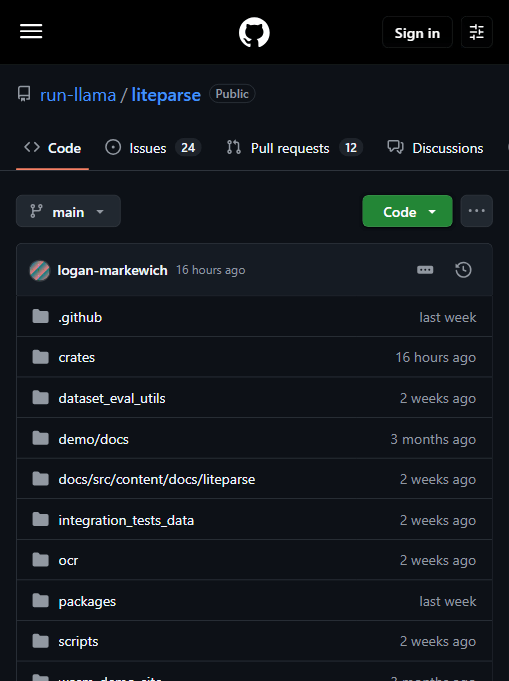Open the integration_tests_data folder

coord(126,520)
